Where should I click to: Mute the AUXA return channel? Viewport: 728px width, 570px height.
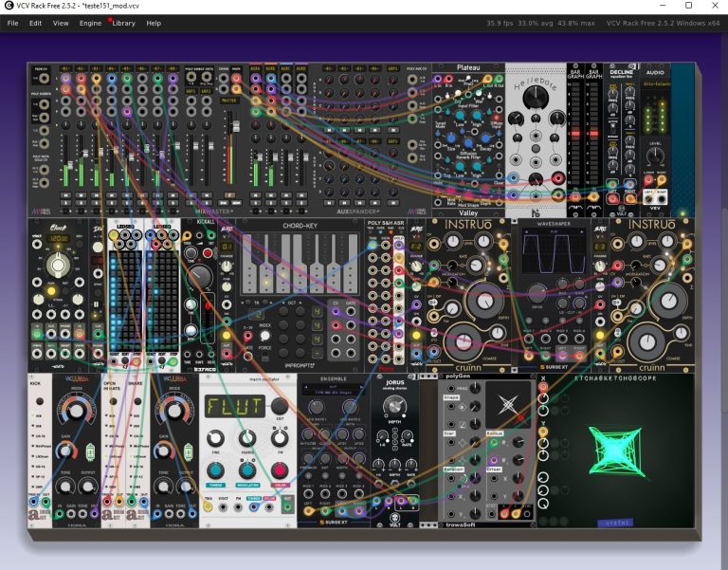(x=255, y=195)
